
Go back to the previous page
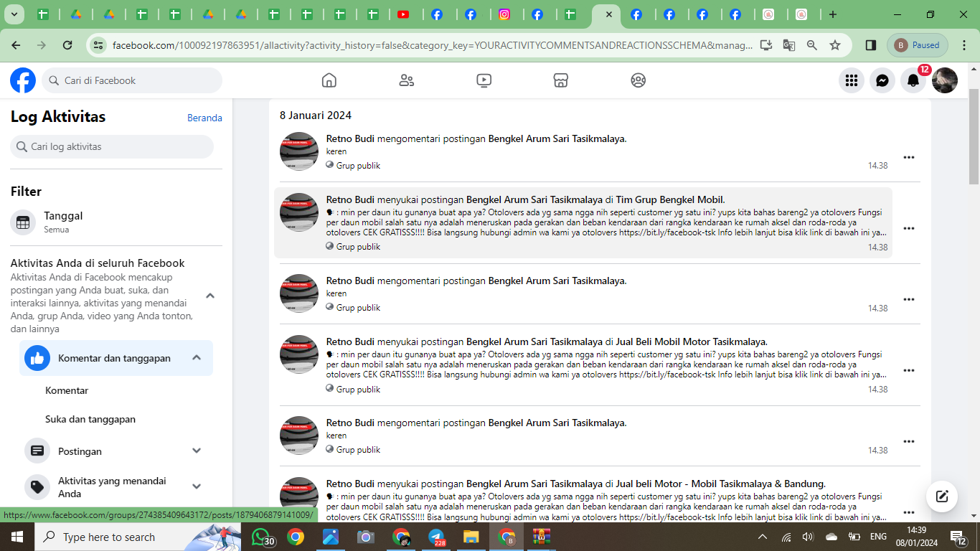(16, 45)
